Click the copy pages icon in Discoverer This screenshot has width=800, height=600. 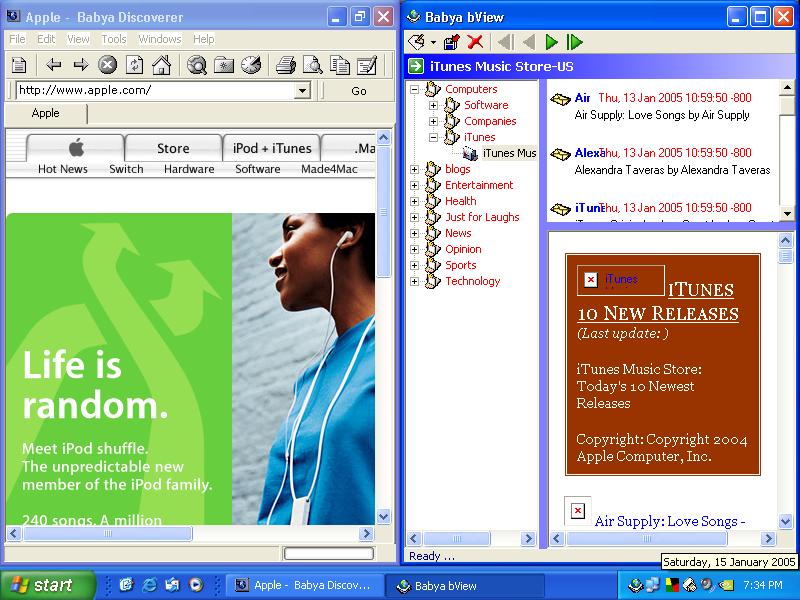(x=340, y=65)
